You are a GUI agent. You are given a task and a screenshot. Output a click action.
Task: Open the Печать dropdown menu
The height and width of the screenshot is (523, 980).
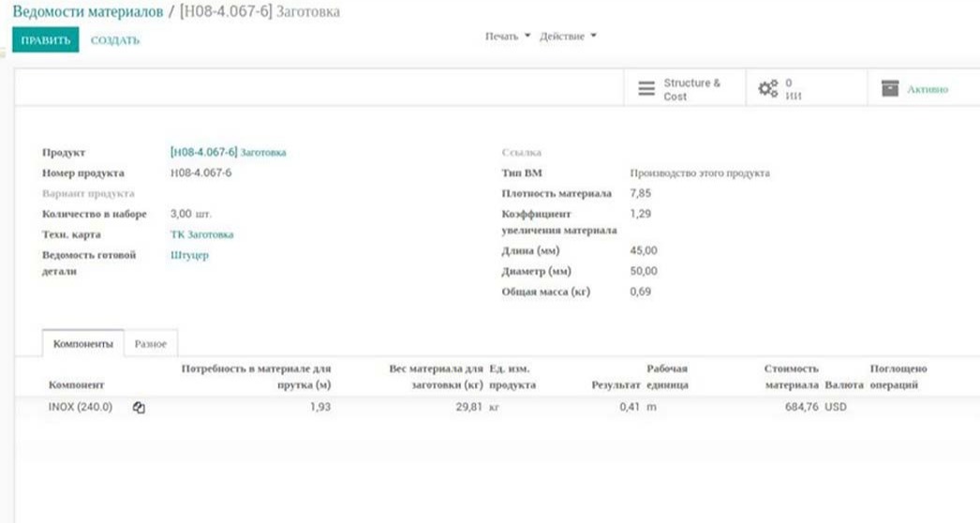[x=508, y=37]
